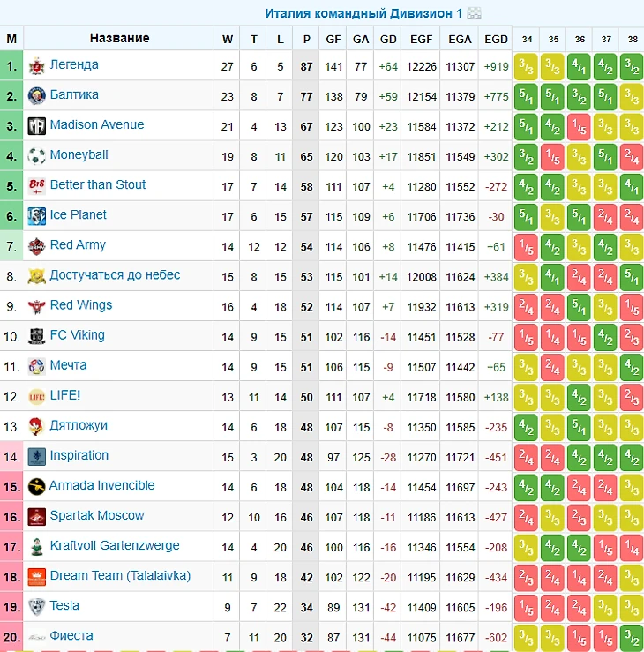Click the icon next to the Division 1 title
This screenshot has height=652, width=644.
click(x=474, y=13)
